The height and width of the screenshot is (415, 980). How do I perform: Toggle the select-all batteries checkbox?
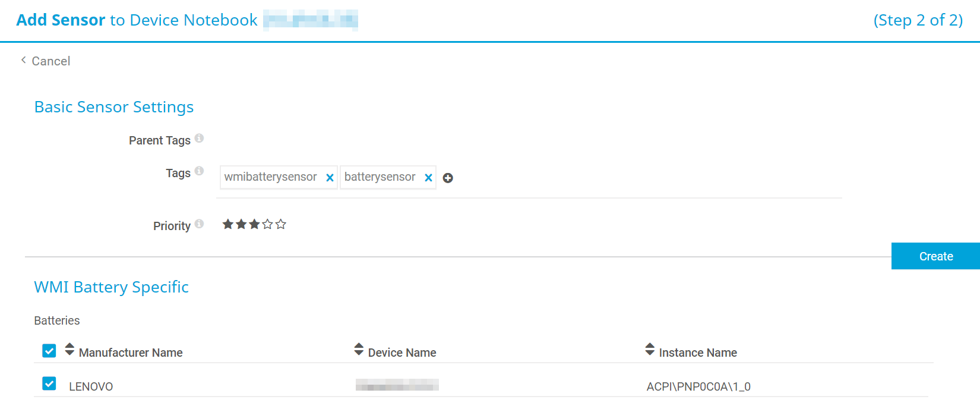point(49,351)
